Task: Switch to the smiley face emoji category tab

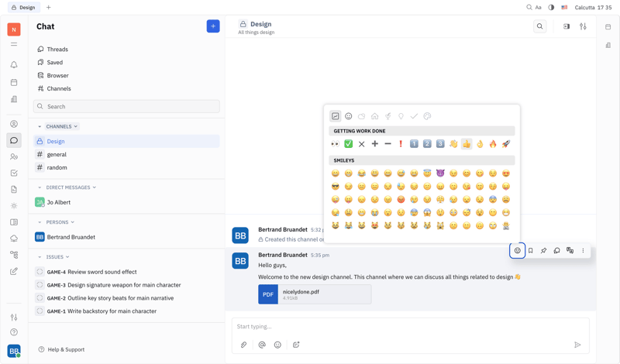Action: 348,116
